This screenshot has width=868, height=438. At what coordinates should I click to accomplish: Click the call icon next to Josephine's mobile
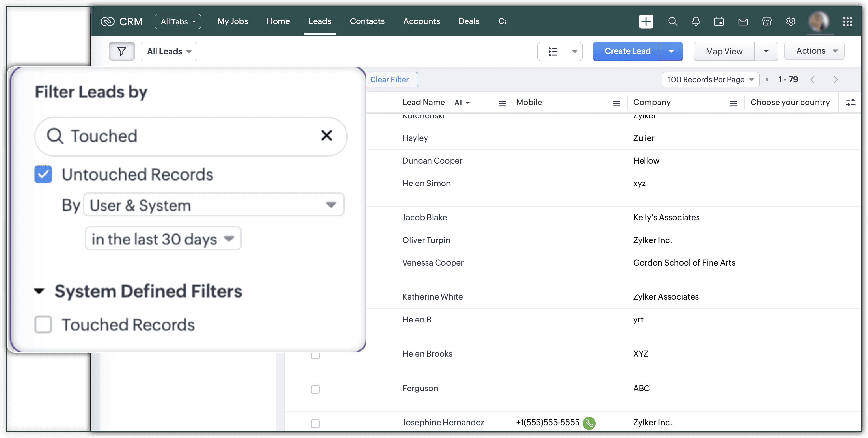[x=589, y=423]
